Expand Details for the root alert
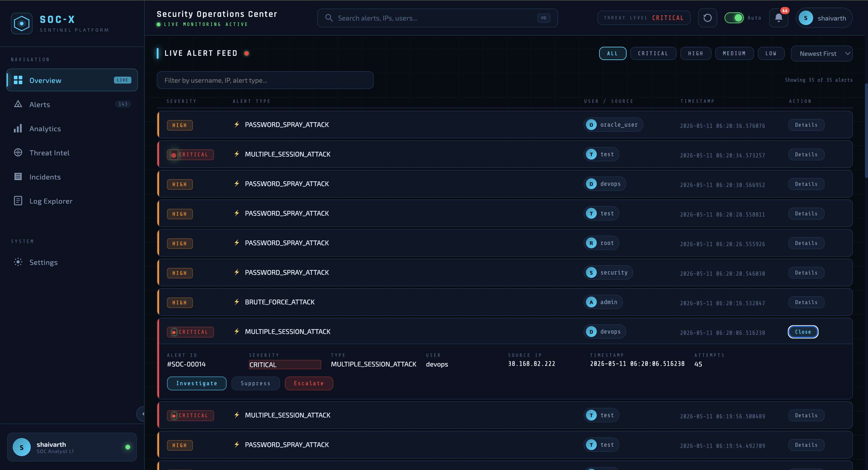 tap(806, 243)
